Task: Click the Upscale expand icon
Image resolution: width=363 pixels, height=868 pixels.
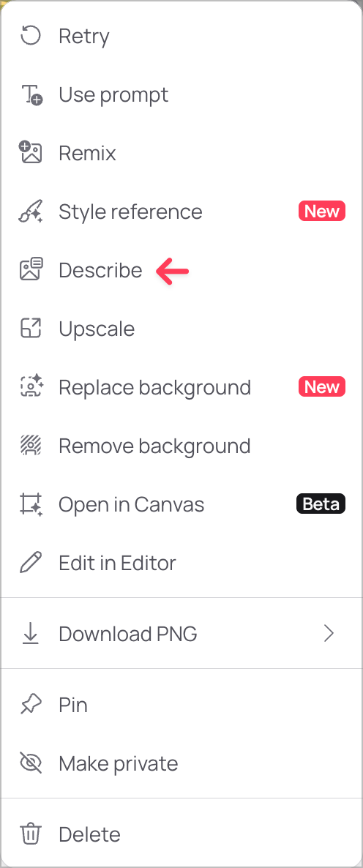Action: tap(31, 329)
